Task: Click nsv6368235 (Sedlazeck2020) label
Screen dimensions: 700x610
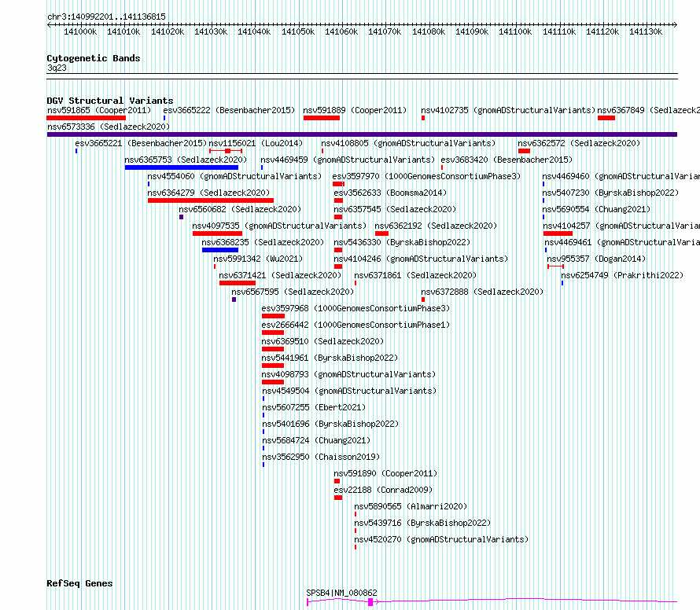Action: click(x=263, y=242)
